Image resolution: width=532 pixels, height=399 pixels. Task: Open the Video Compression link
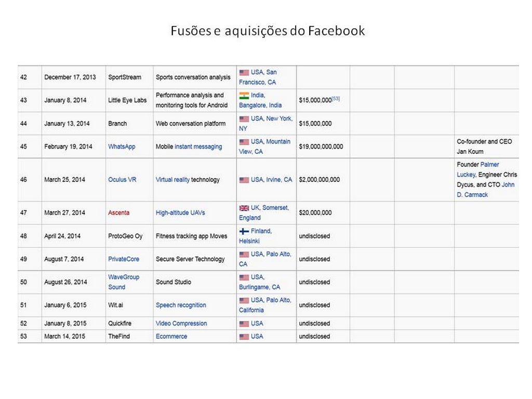pyautogui.click(x=181, y=323)
